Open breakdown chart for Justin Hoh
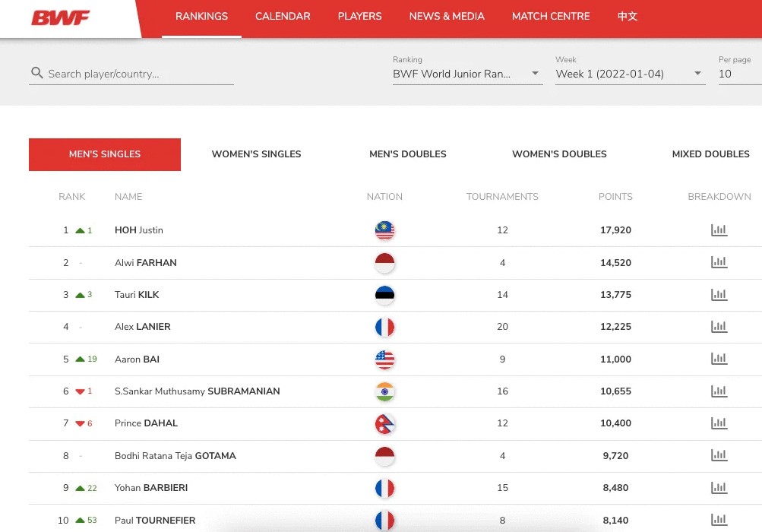 [719, 230]
